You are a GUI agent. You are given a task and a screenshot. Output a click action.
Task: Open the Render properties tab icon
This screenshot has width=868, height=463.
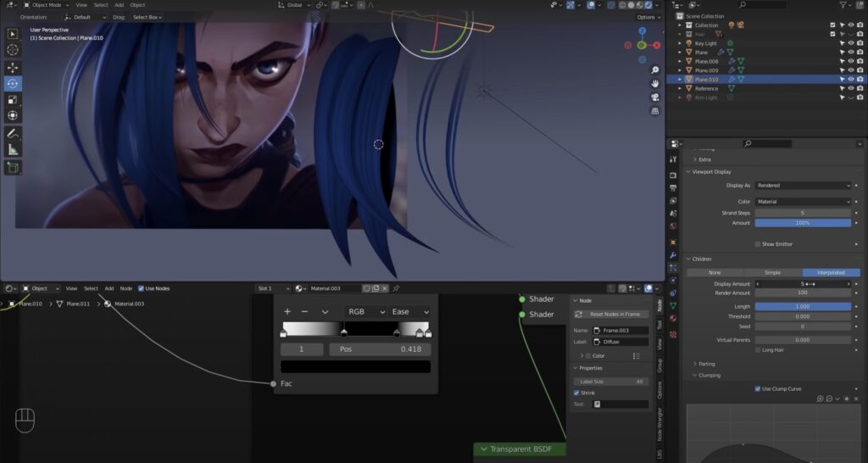coord(673,175)
